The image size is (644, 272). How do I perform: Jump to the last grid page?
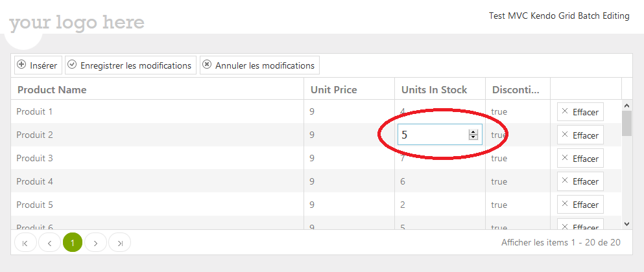click(x=119, y=243)
